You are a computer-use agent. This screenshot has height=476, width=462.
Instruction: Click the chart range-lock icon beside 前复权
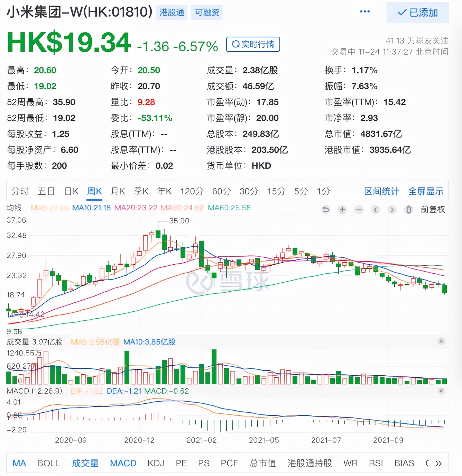click(x=409, y=210)
